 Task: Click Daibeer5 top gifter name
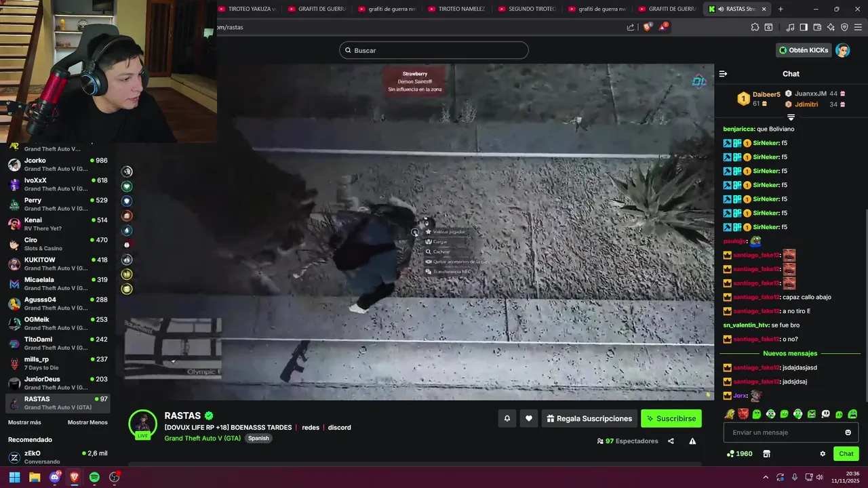(x=766, y=94)
